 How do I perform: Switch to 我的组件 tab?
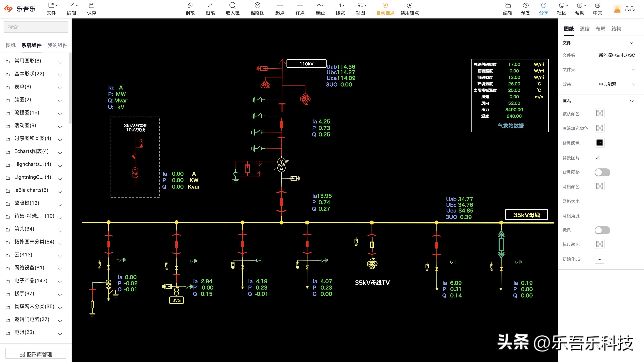[x=57, y=45]
